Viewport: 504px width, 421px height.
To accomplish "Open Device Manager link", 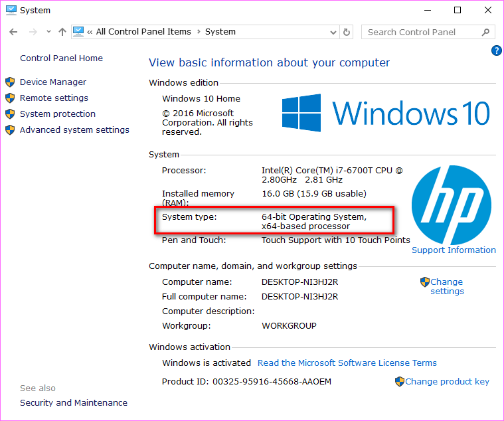I will click(53, 82).
